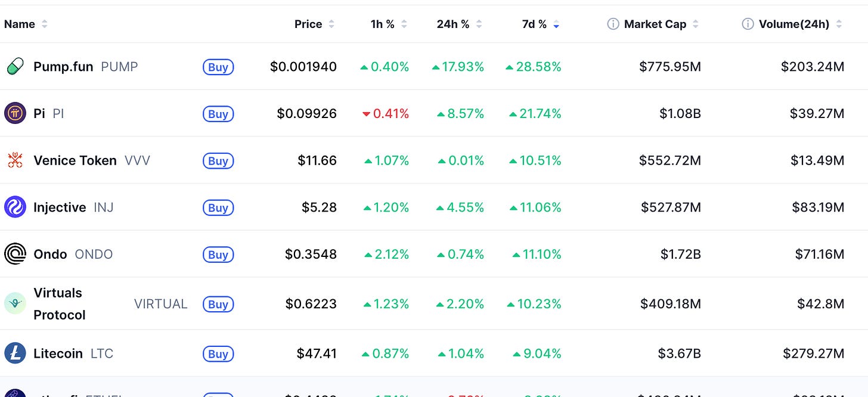Click the Litecoin logo
Image resolution: width=868 pixels, height=397 pixels.
pos(15,353)
